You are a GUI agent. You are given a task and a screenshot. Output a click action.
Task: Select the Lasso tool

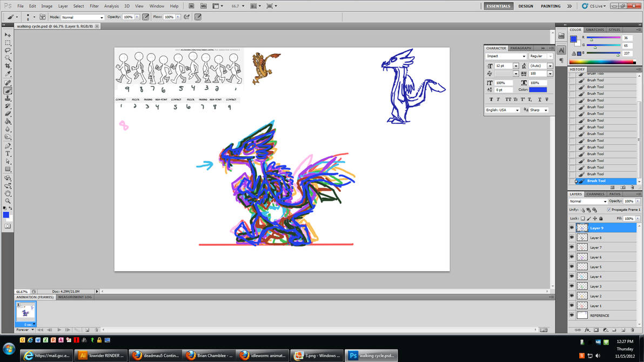(8, 49)
